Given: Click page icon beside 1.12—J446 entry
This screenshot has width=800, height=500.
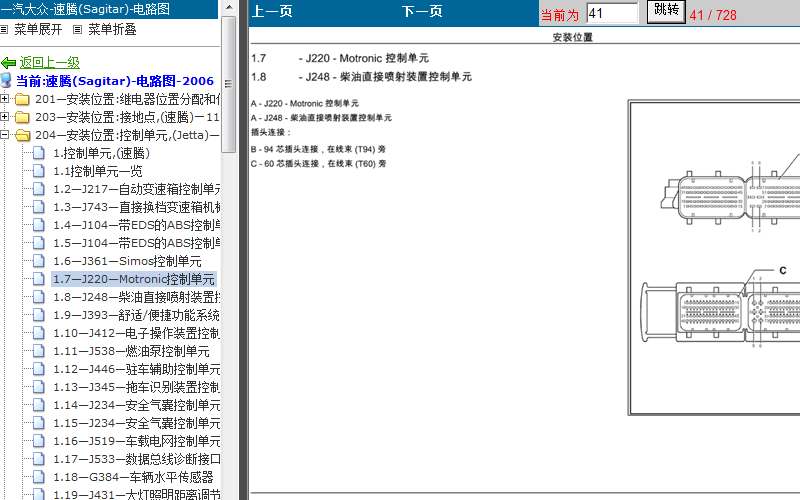Looking at the screenshot, I should (x=39, y=369).
